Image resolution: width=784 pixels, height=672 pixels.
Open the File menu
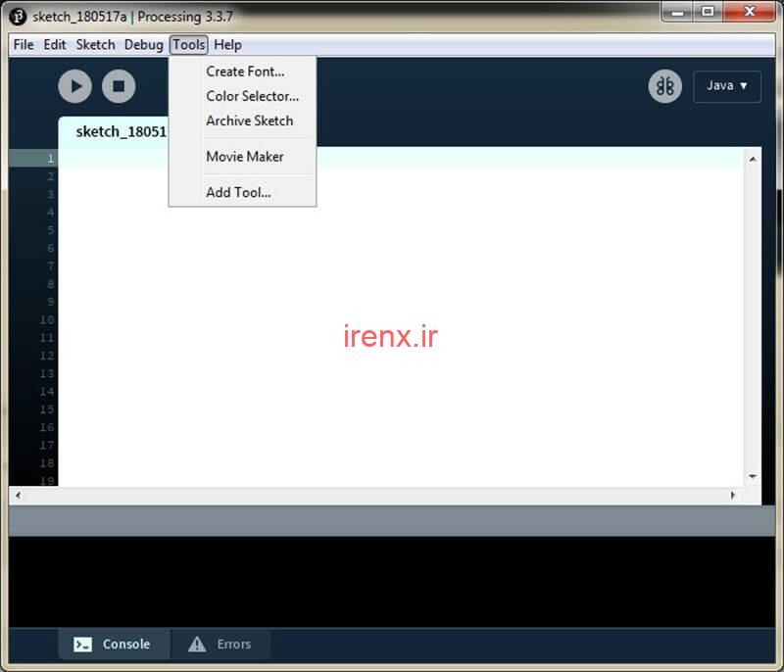[x=24, y=45]
